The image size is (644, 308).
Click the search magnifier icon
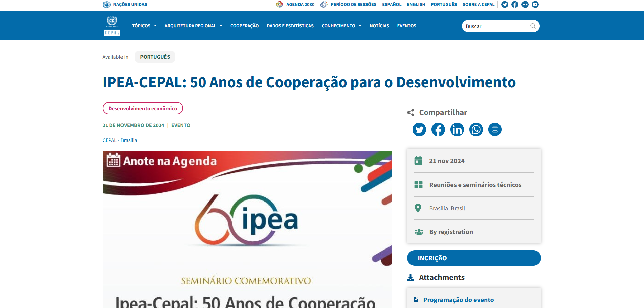coord(533,26)
